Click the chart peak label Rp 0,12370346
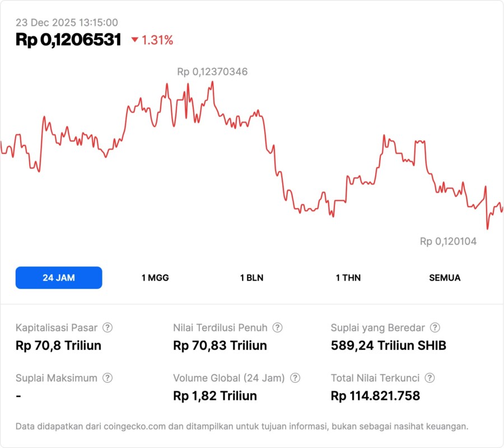The image size is (504, 448). pyautogui.click(x=212, y=72)
